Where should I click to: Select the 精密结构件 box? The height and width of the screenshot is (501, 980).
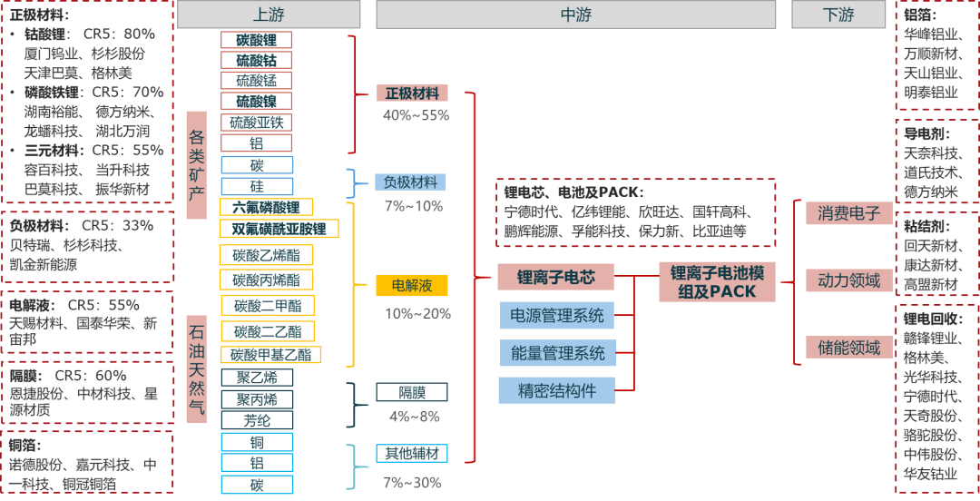pos(557,390)
